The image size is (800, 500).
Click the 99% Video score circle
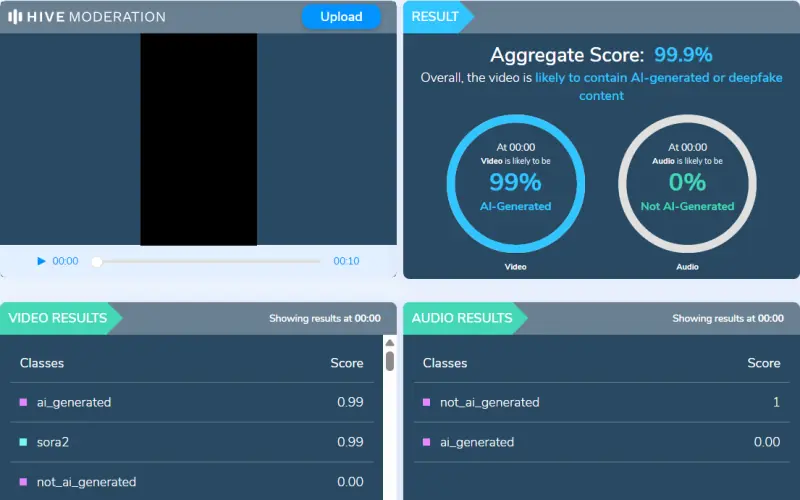pos(515,183)
